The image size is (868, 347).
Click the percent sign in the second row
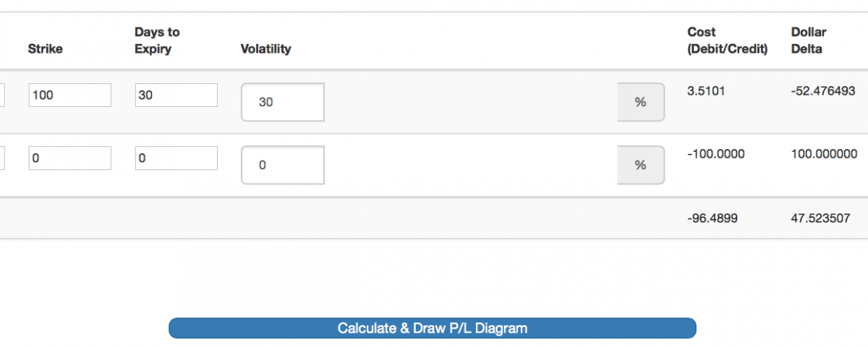[640, 165]
